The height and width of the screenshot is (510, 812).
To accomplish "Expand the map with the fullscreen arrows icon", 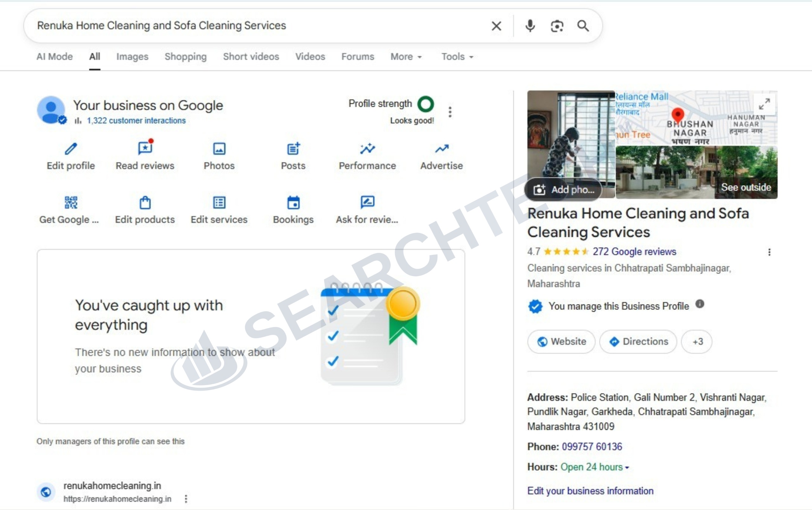I will coord(764,104).
